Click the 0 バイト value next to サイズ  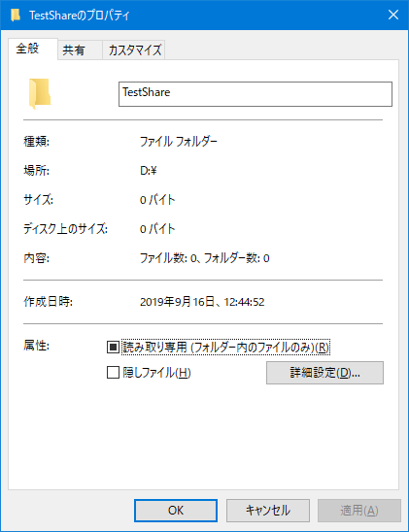coord(157,200)
